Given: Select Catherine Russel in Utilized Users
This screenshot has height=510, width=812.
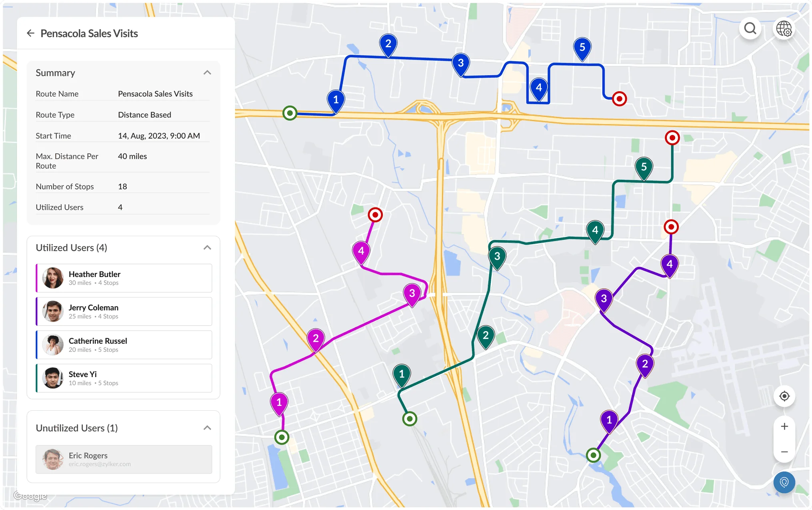Looking at the screenshot, I should pyautogui.click(x=124, y=345).
